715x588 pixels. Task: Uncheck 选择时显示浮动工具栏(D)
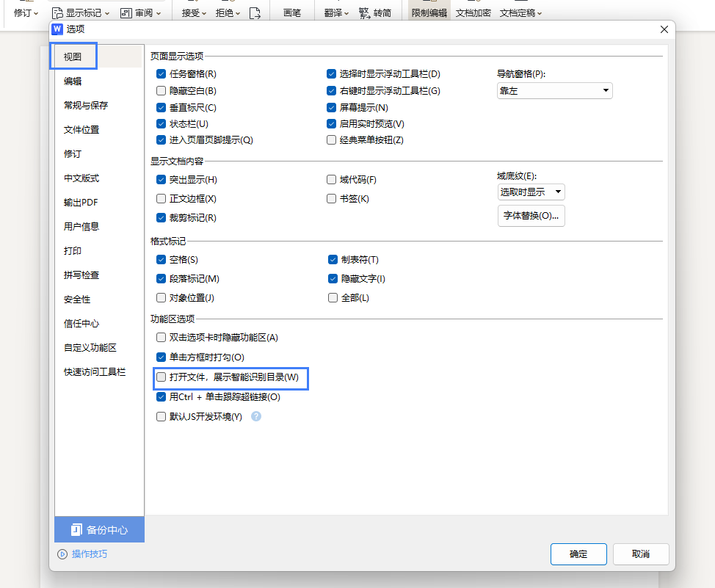tap(332, 74)
